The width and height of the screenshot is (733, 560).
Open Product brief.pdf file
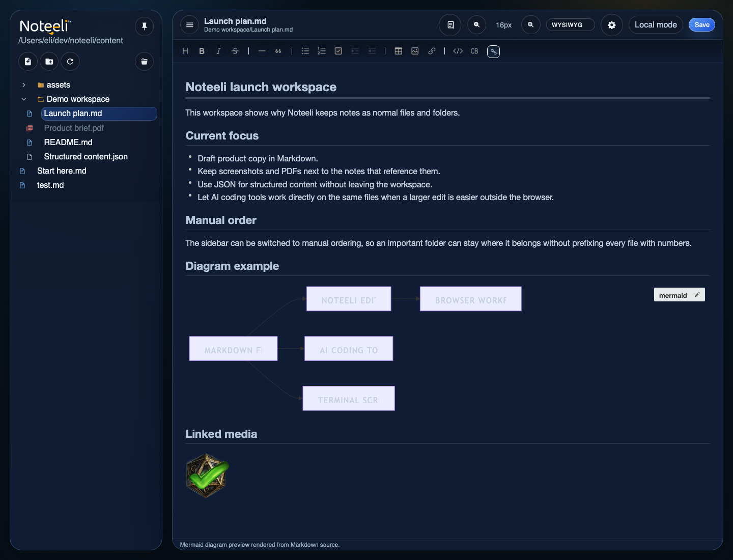(74, 128)
